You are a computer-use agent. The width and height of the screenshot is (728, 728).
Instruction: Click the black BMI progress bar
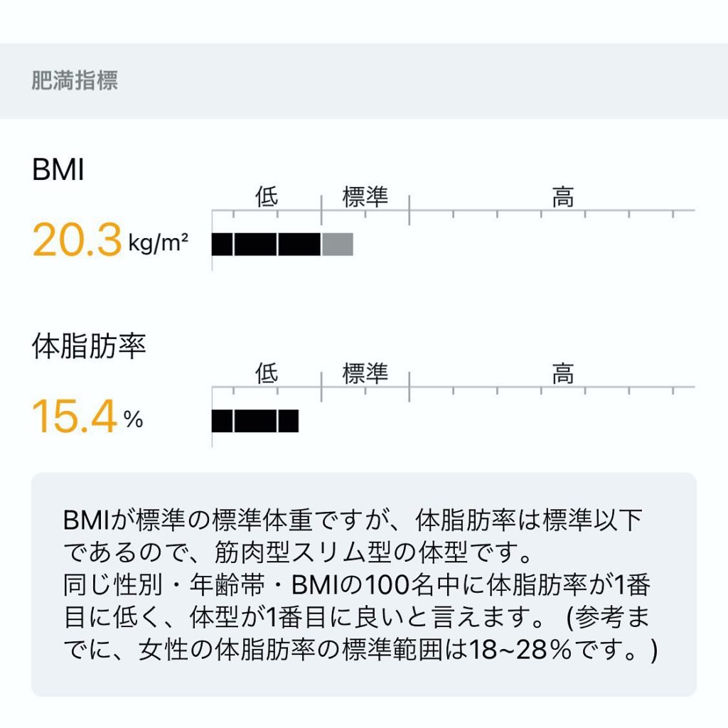click(x=267, y=245)
